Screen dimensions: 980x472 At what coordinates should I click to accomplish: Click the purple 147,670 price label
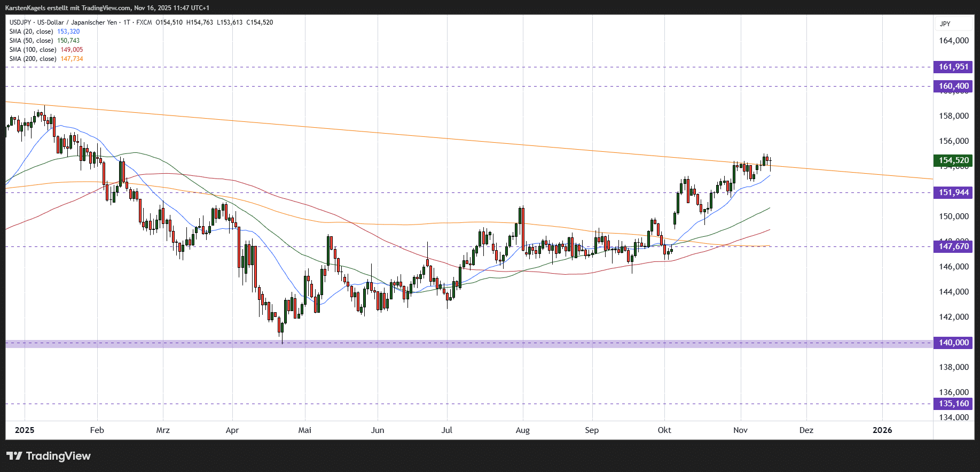953,246
